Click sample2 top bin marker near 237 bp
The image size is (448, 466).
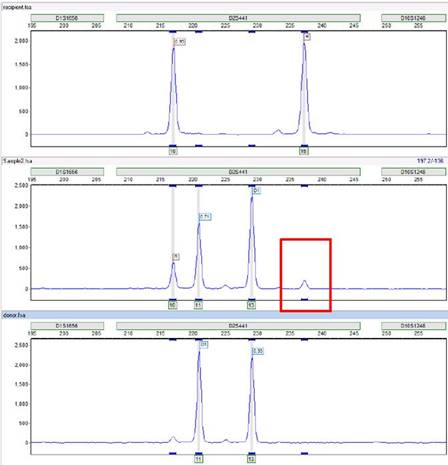(304, 186)
